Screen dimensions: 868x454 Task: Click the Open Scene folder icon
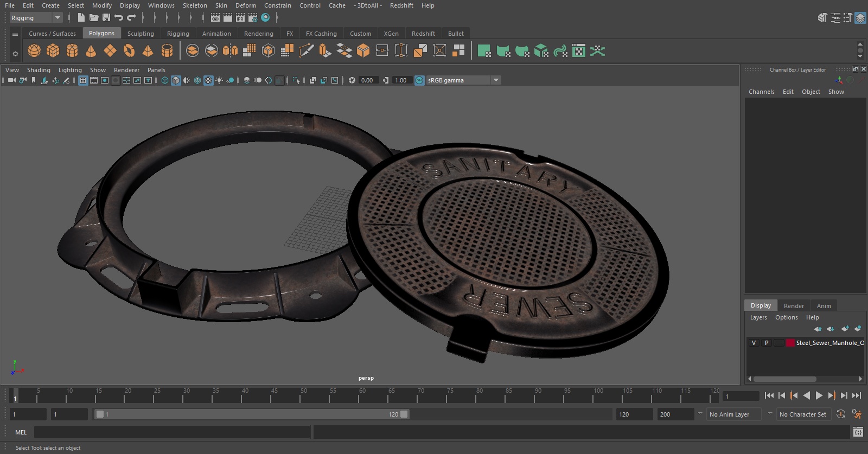click(93, 18)
